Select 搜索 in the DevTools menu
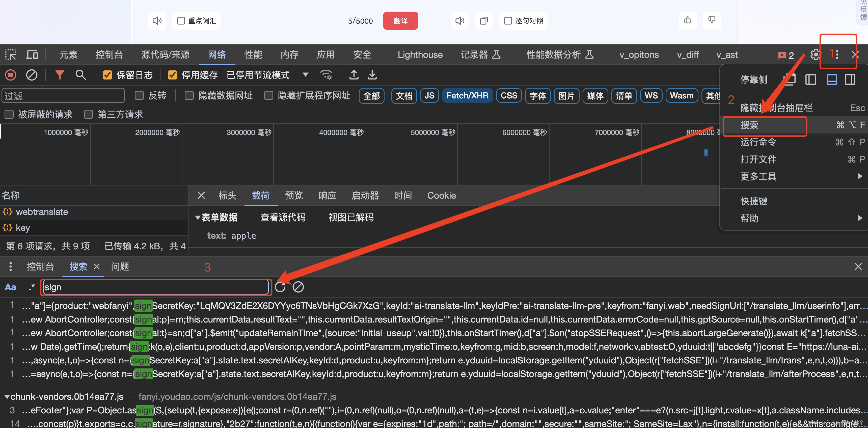868x428 pixels. click(749, 125)
